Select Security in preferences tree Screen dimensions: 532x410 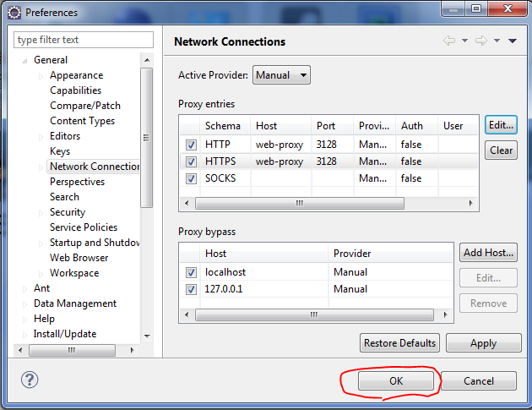(68, 212)
